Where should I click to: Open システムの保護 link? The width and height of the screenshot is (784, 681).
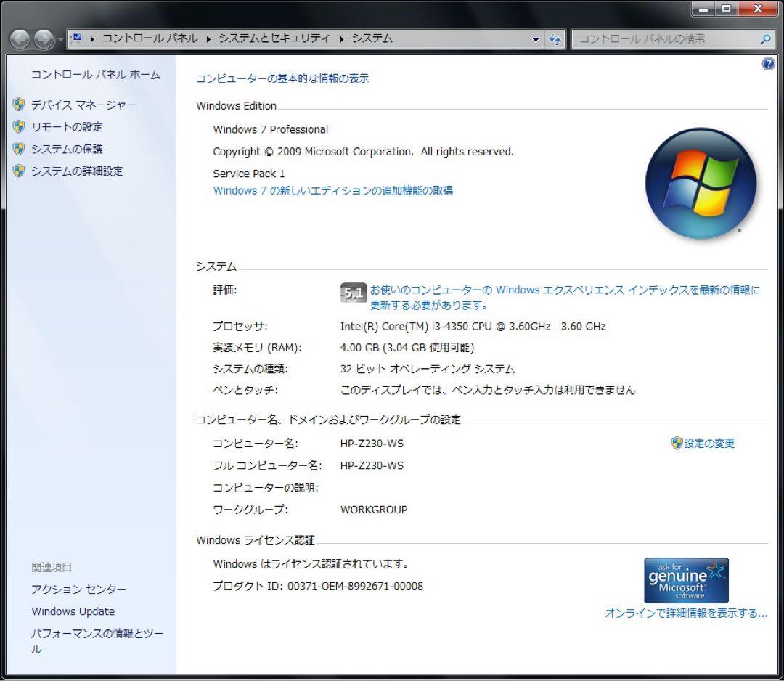point(67,149)
